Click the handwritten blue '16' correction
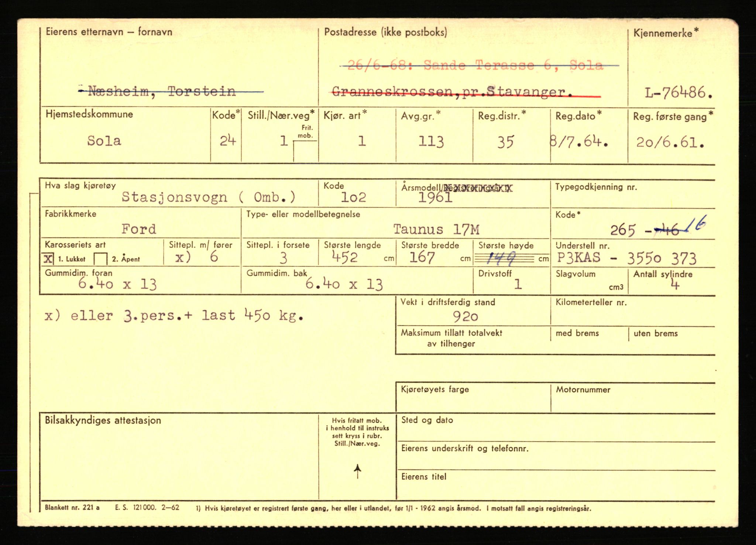756x545 pixels. click(697, 224)
